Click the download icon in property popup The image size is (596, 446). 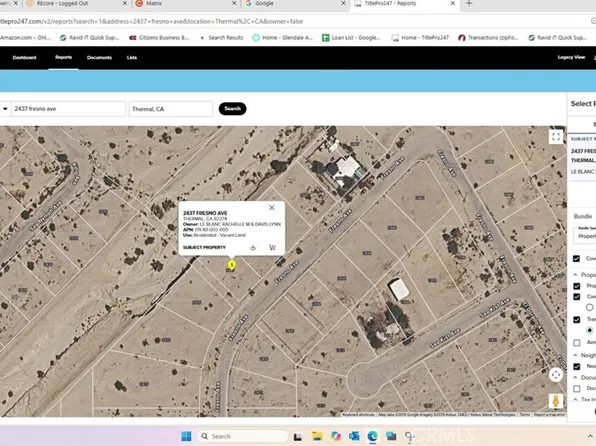[x=253, y=248]
